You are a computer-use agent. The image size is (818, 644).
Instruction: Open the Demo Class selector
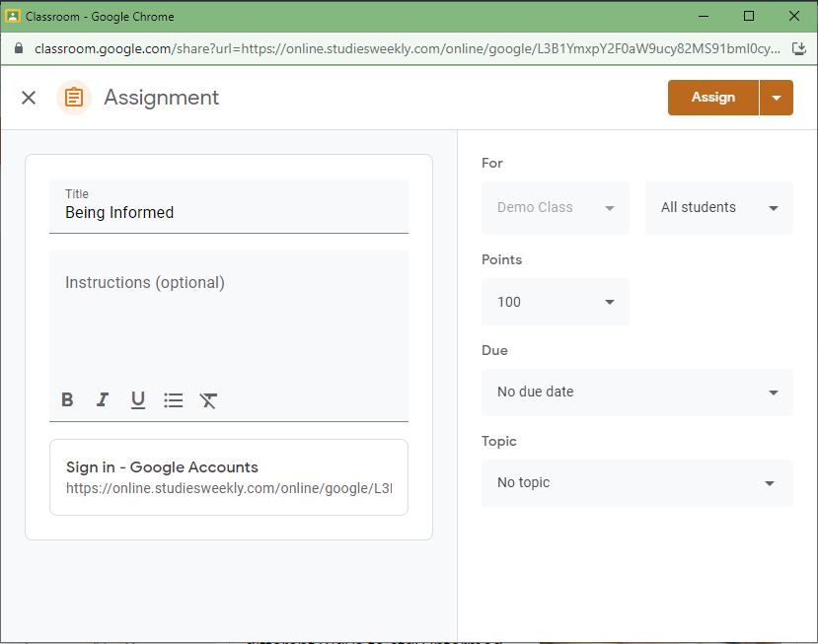555,207
